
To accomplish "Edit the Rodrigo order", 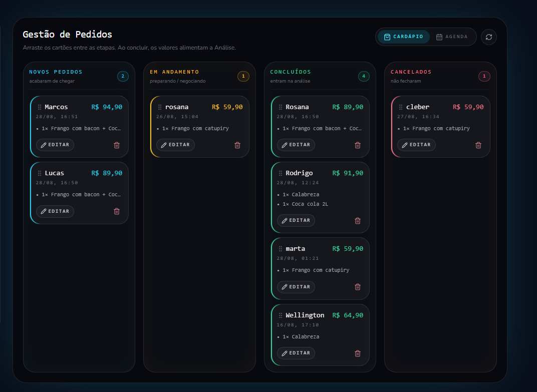I will click(x=296, y=220).
